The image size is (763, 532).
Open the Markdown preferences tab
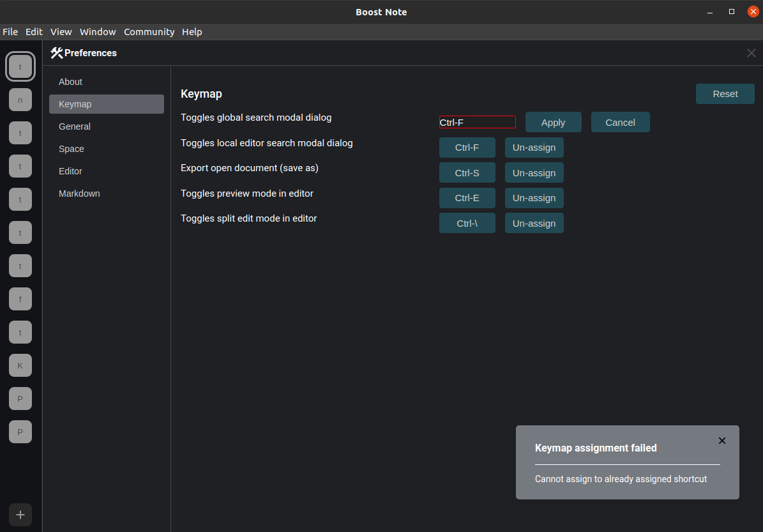coord(107,194)
